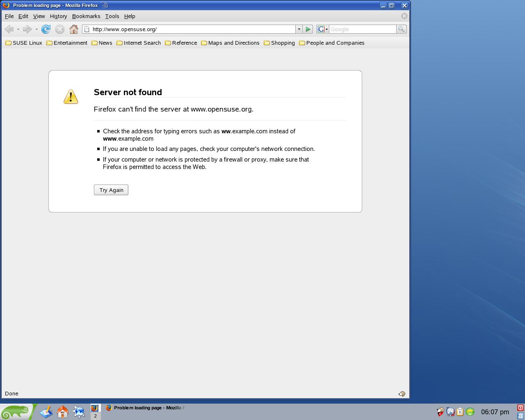The width and height of the screenshot is (525, 420).
Task: Launch Konqueror web browser icon
Action: [x=79, y=412]
